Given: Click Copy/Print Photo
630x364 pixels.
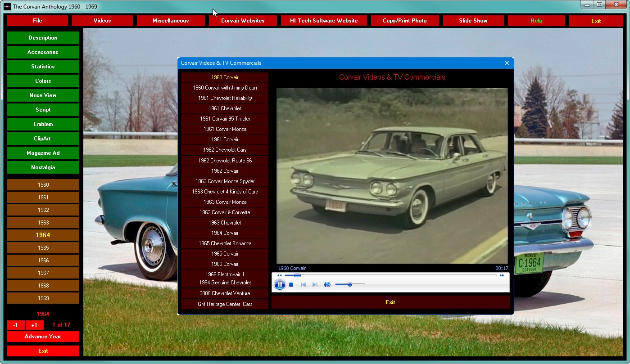Looking at the screenshot, I should pyautogui.click(x=405, y=21).
